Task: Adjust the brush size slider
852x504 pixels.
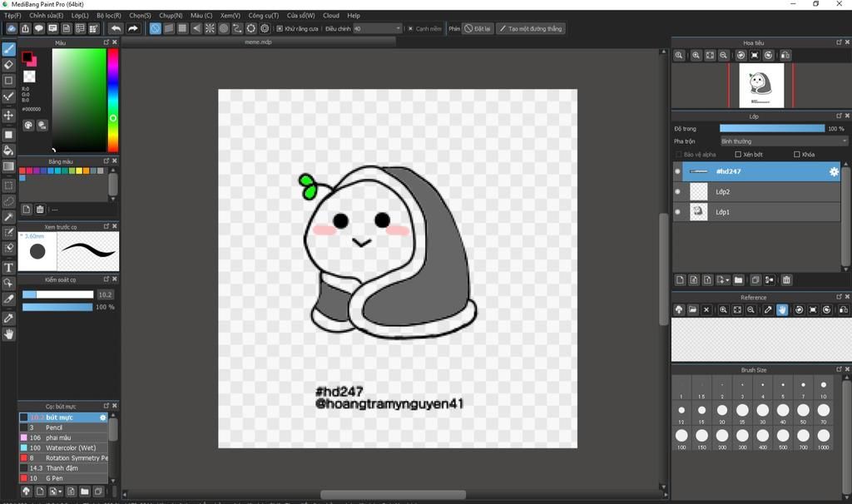Action: pyautogui.click(x=57, y=295)
